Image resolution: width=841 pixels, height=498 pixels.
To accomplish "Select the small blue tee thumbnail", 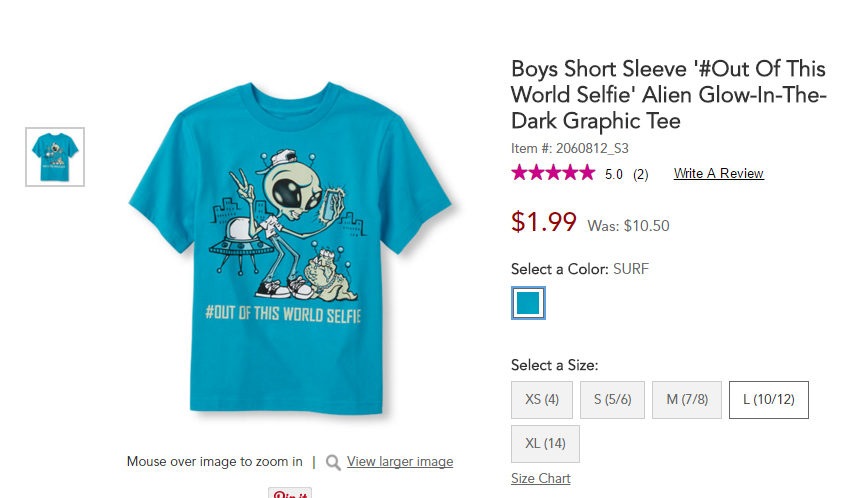I will [x=55, y=157].
